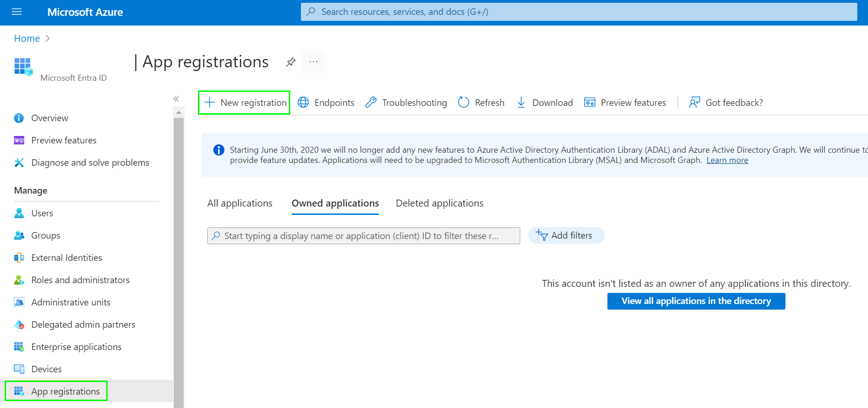Click the Download arrow icon
Viewport: 868px width, 408px height.
tap(521, 103)
